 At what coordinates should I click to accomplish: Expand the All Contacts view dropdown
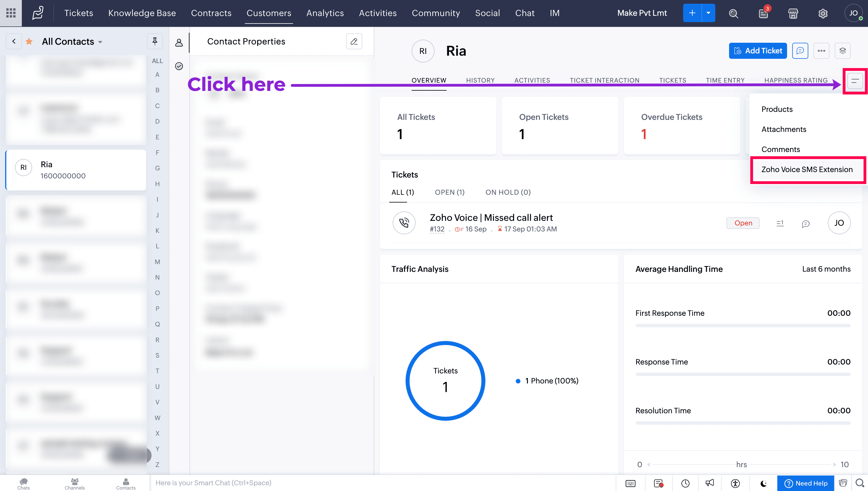tap(100, 42)
